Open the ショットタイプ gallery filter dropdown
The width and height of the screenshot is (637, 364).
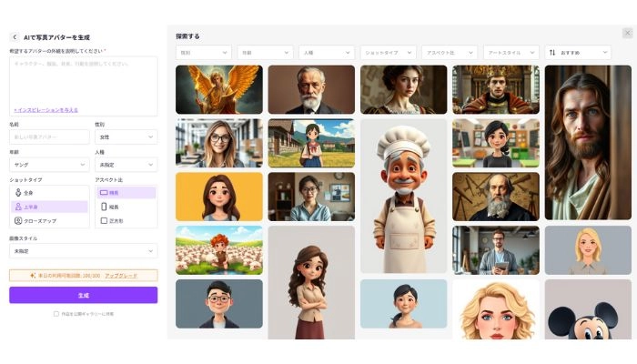coord(388,53)
